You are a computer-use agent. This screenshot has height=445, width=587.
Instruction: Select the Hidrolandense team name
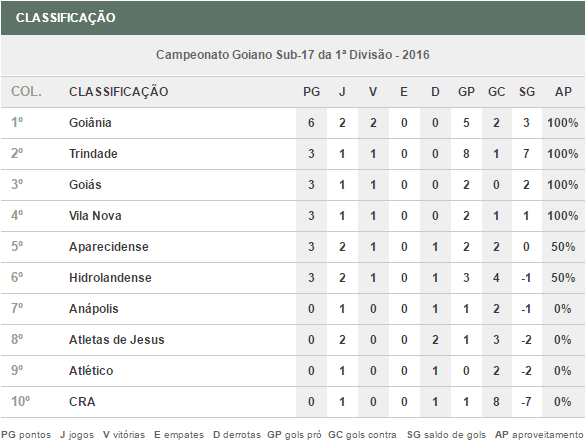[x=110, y=278]
